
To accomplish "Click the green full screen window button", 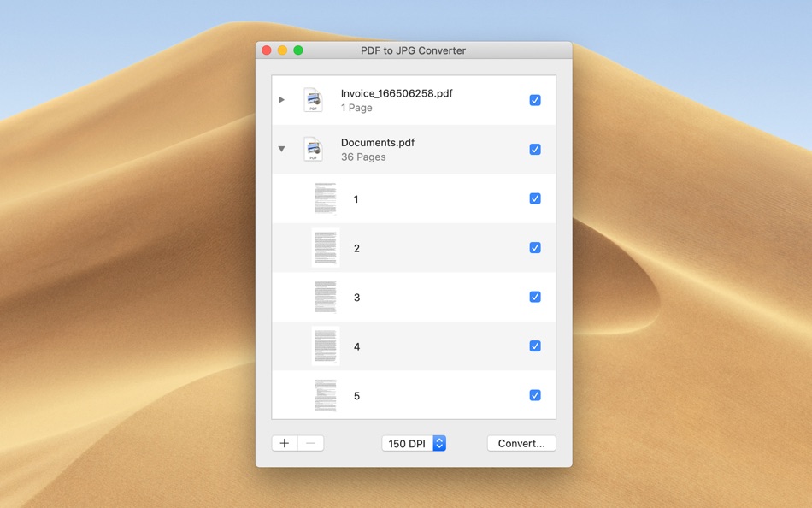I will click(298, 50).
